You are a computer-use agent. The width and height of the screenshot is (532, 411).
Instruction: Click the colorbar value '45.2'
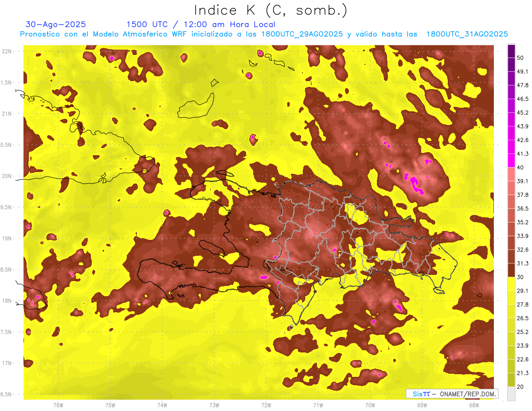pyautogui.click(x=523, y=113)
